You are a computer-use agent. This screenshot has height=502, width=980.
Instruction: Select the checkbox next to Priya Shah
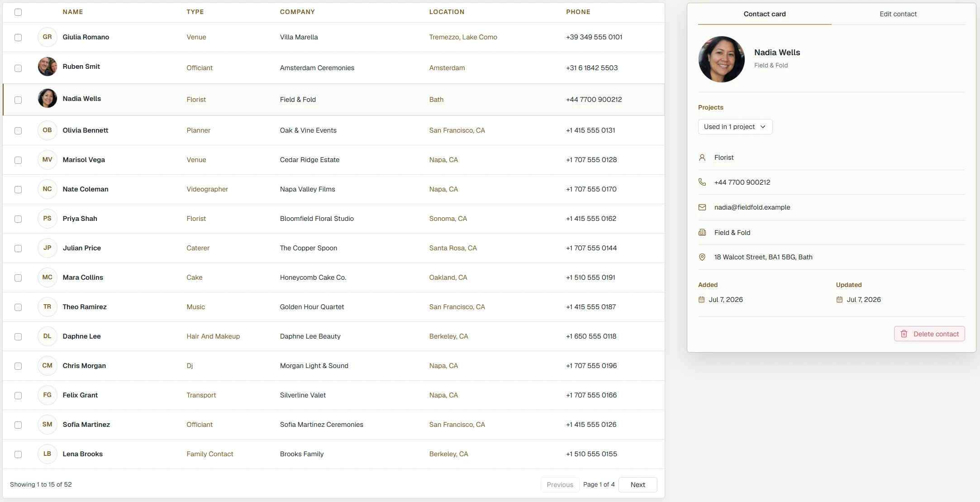pos(18,219)
